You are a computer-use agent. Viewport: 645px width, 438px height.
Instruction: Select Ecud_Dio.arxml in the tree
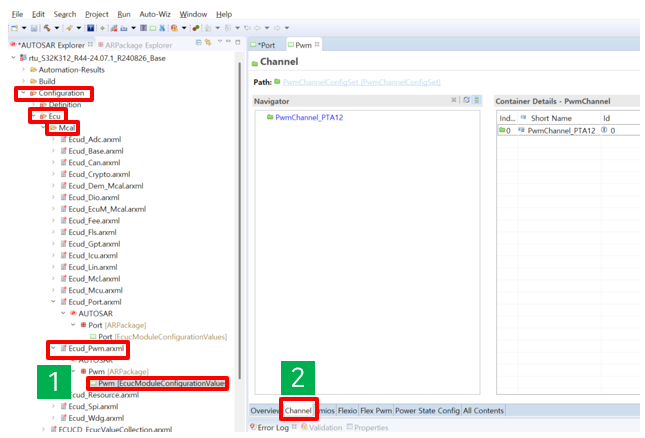tap(94, 197)
